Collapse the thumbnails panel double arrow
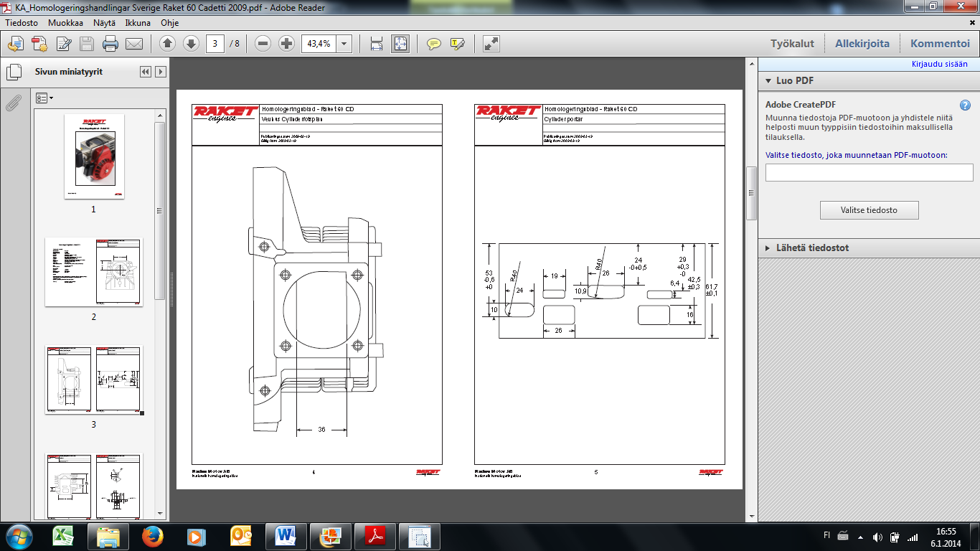Screen dimensions: 980x551 click(146, 72)
